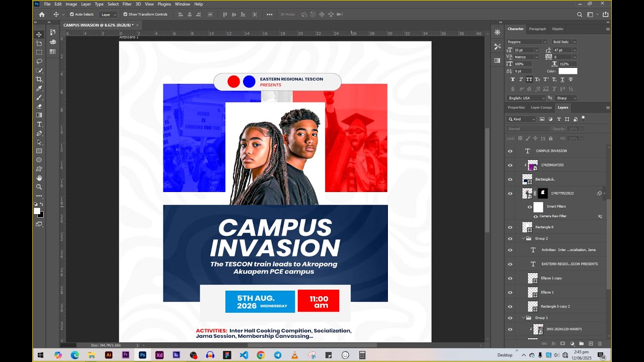The height and width of the screenshot is (362, 644).
Task: Hide the CAMPUS INVASION text layer
Action: pyautogui.click(x=510, y=151)
